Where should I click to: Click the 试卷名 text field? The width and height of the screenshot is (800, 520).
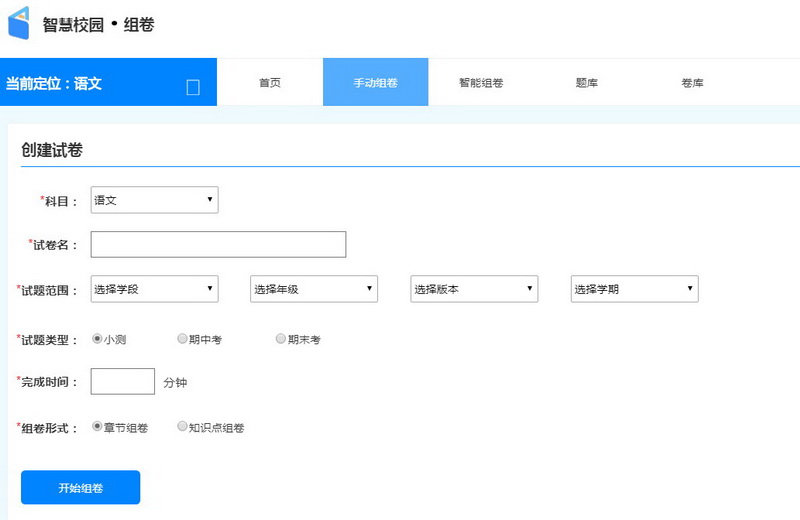(x=218, y=244)
